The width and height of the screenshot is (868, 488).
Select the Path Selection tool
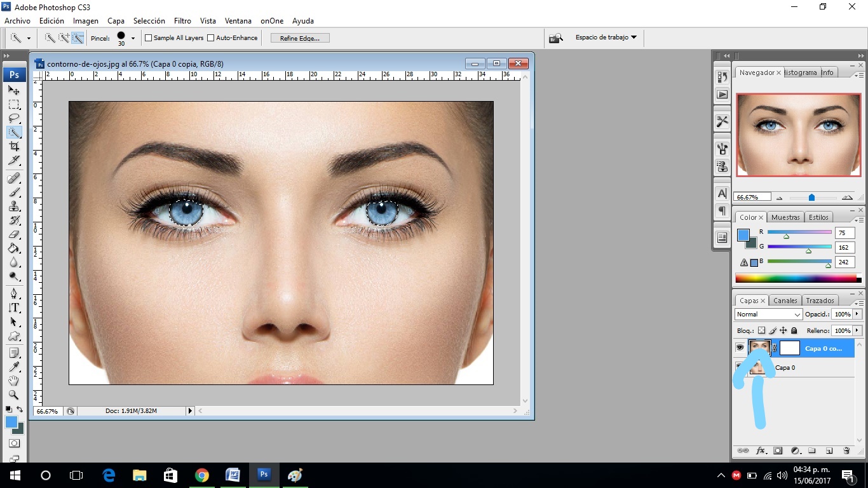[x=14, y=322]
